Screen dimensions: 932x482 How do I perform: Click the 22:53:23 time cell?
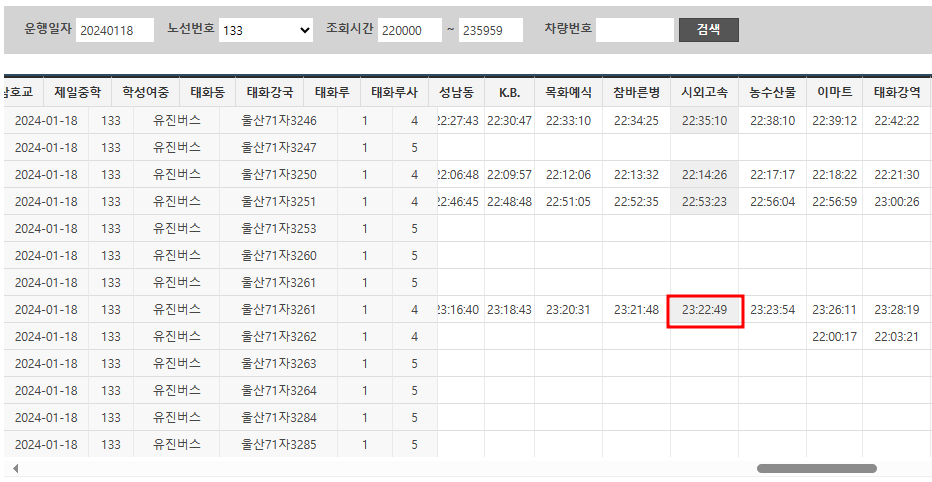(704, 202)
